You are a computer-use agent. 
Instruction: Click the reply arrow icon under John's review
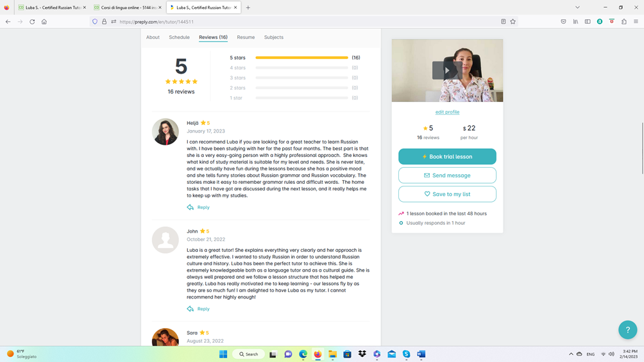pos(191,309)
